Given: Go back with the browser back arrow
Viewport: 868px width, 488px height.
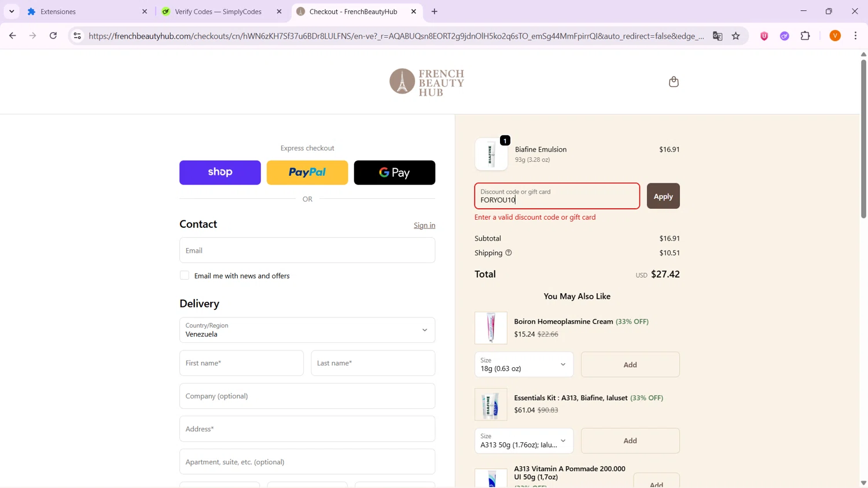Looking at the screenshot, I should [12, 36].
